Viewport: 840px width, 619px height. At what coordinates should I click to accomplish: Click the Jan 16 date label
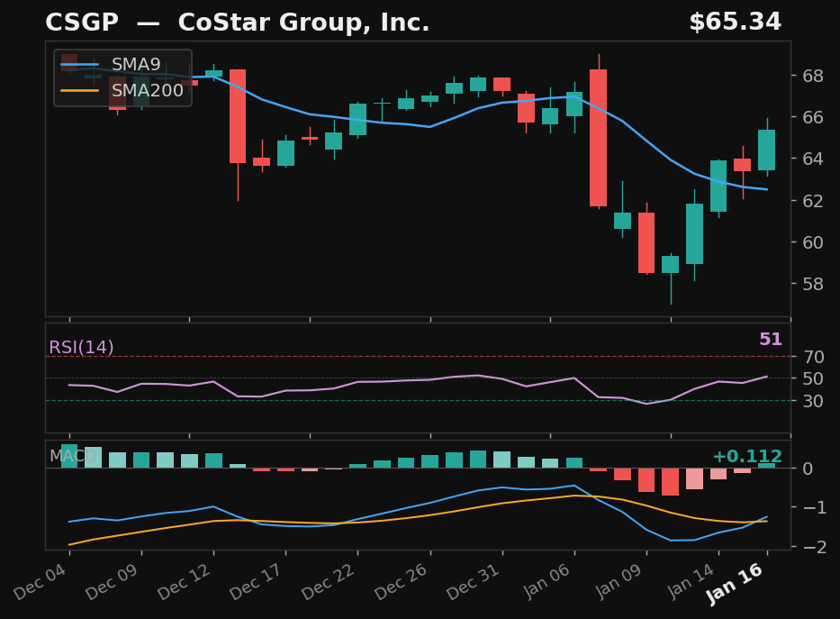click(x=735, y=584)
